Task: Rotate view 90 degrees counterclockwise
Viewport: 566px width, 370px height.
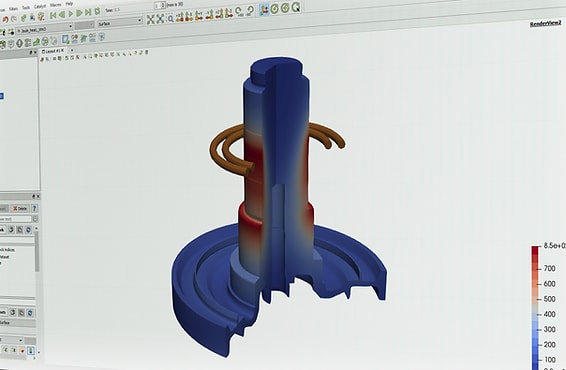Action: point(250,10)
